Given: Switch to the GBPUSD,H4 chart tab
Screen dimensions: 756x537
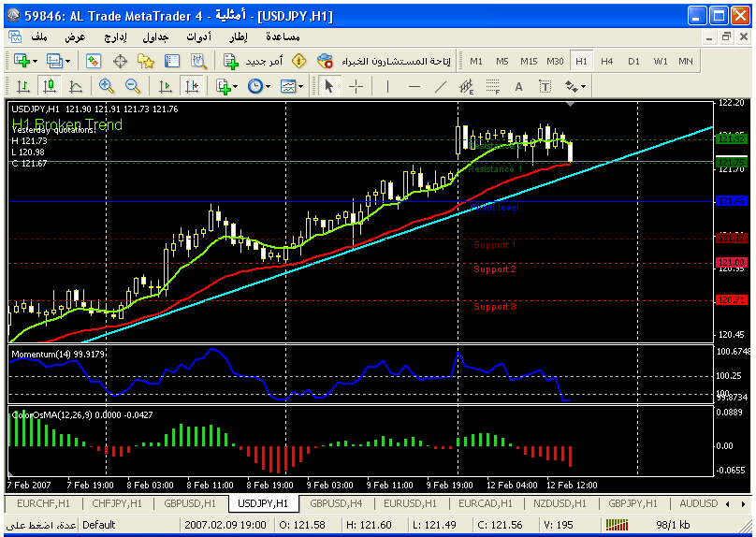Looking at the screenshot, I should [336, 503].
